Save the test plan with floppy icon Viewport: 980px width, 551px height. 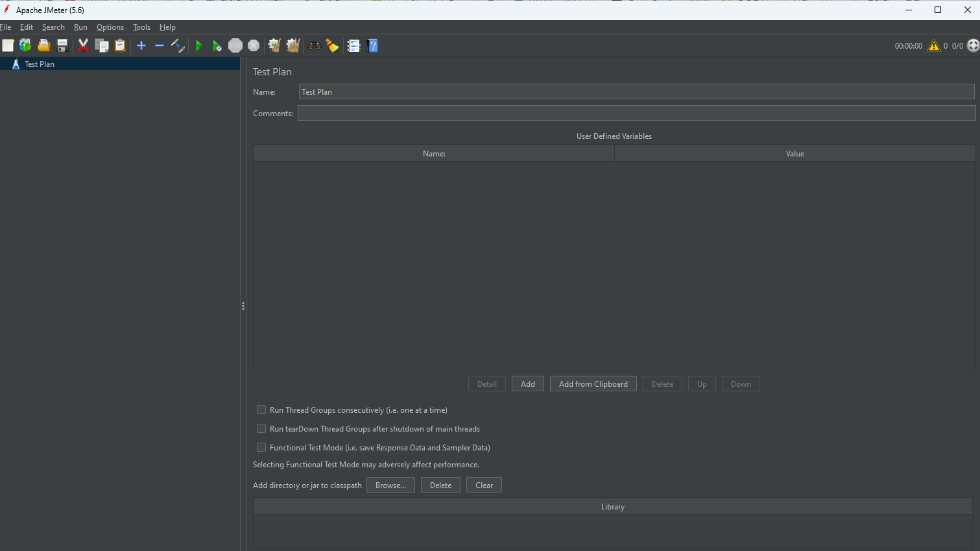click(62, 45)
